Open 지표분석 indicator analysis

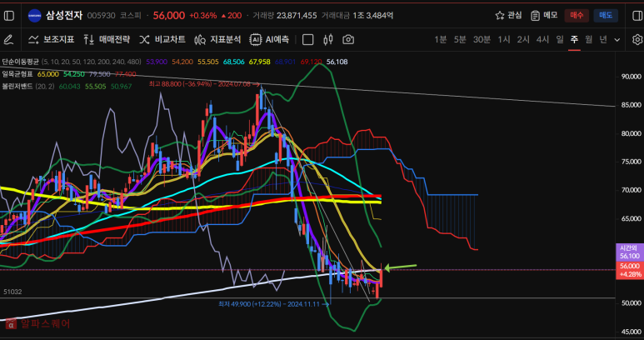point(217,40)
